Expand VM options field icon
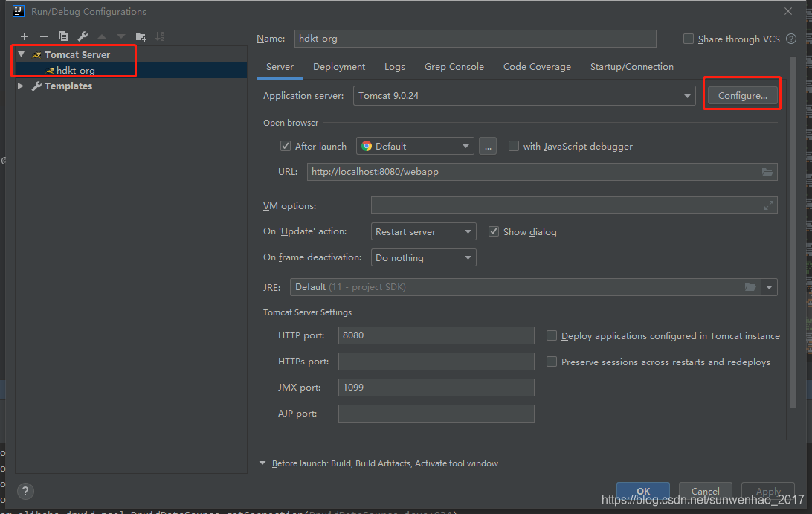812x514 pixels. pos(769,206)
